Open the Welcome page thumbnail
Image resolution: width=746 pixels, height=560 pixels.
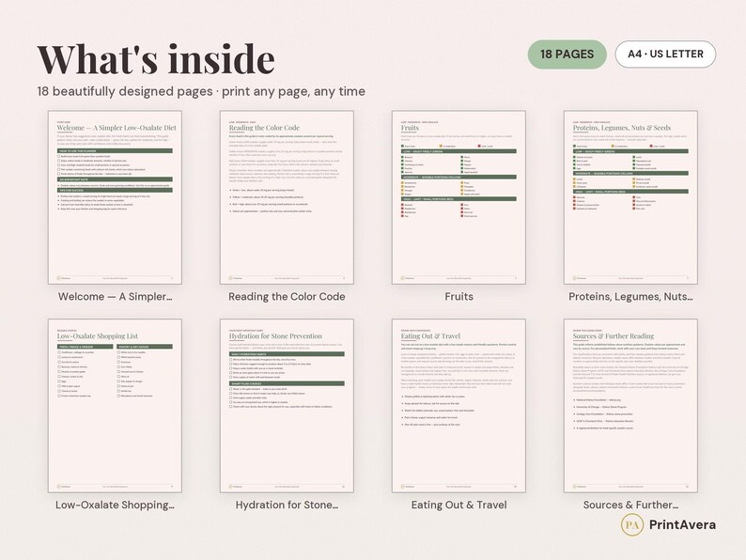point(115,197)
